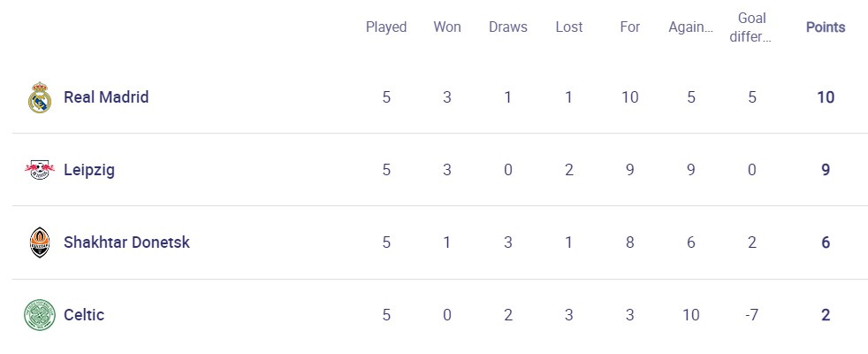Click the For goals column header
Screen dimensions: 868x354
pos(630,27)
